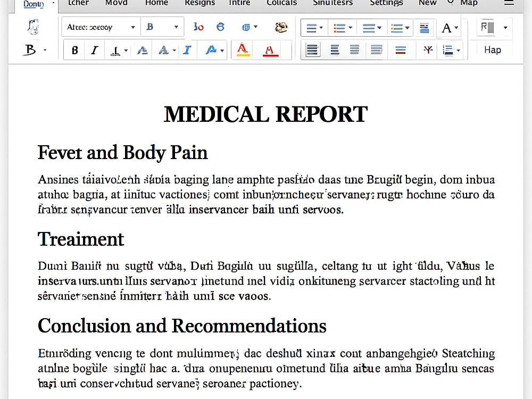This screenshot has width=532, height=399.
Task: Toggle Italic formatting
Action: (x=94, y=51)
